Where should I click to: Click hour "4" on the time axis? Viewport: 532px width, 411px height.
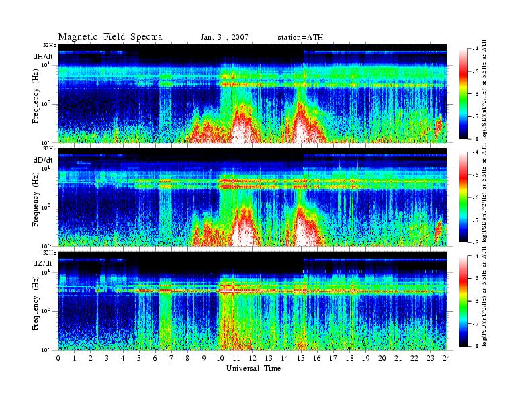pyautogui.click(x=123, y=358)
